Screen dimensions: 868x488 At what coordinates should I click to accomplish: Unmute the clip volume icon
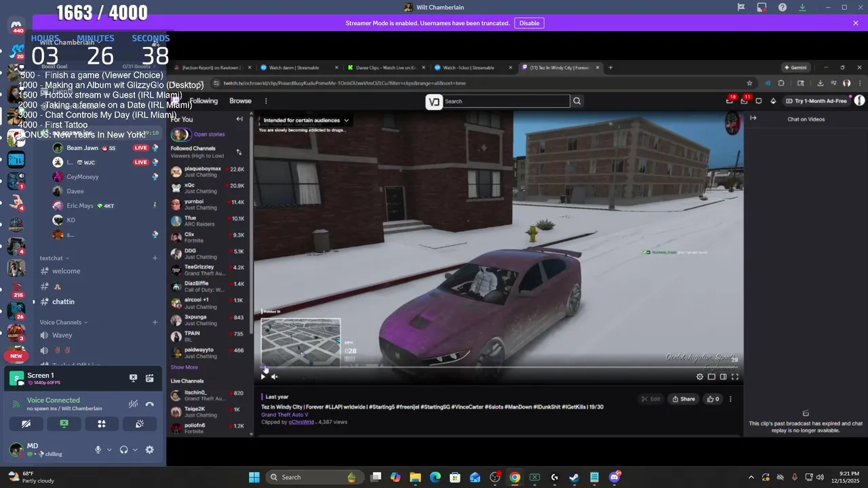click(274, 376)
